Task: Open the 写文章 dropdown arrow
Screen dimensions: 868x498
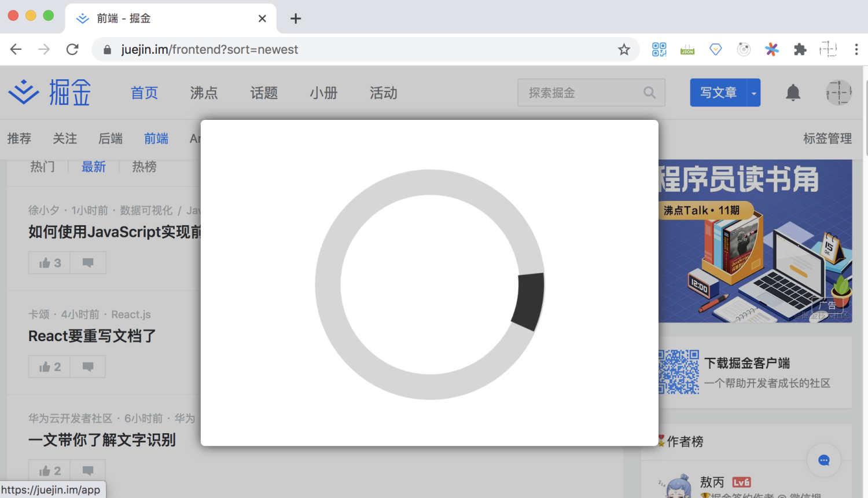Action: point(753,93)
